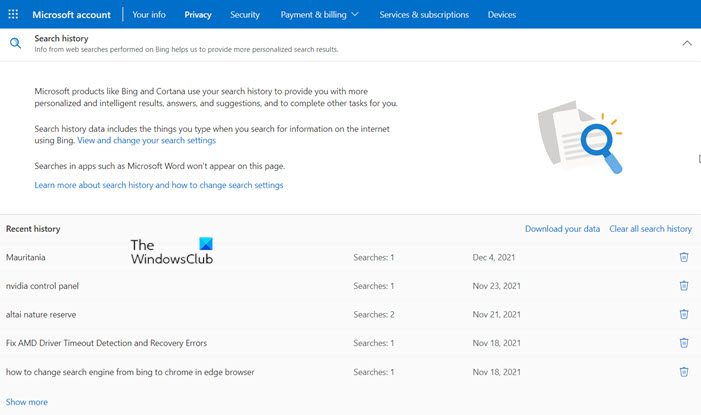Delete the nvidia control panel entry
The width and height of the screenshot is (701, 415).
(x=684, y=286)
